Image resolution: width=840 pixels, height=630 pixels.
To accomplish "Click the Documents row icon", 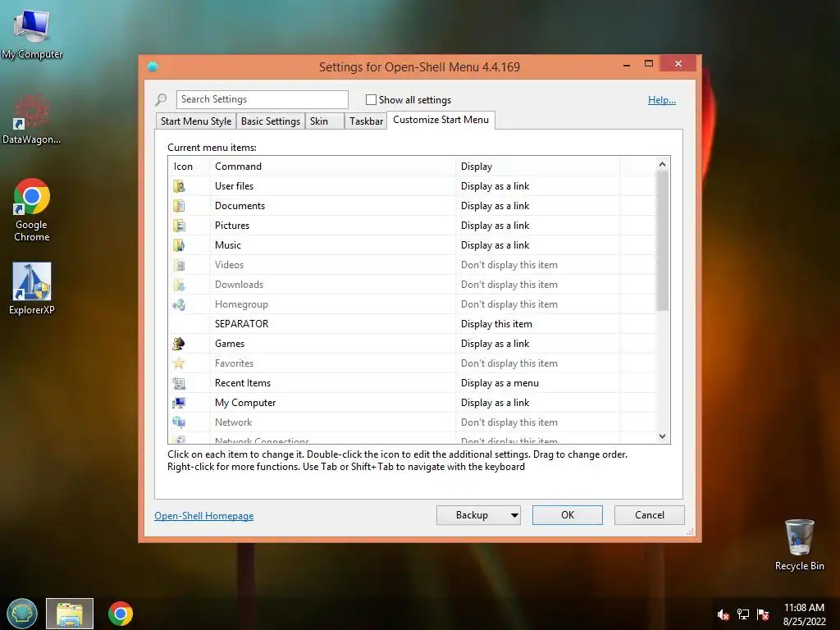I will click(x=179, y=206).
